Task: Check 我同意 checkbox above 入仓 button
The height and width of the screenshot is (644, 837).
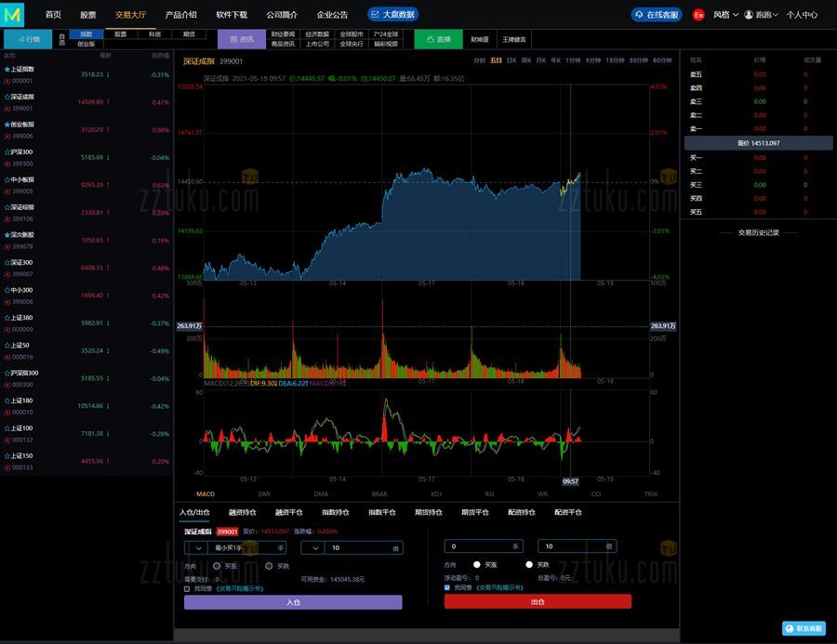Action: coord(187,588)
